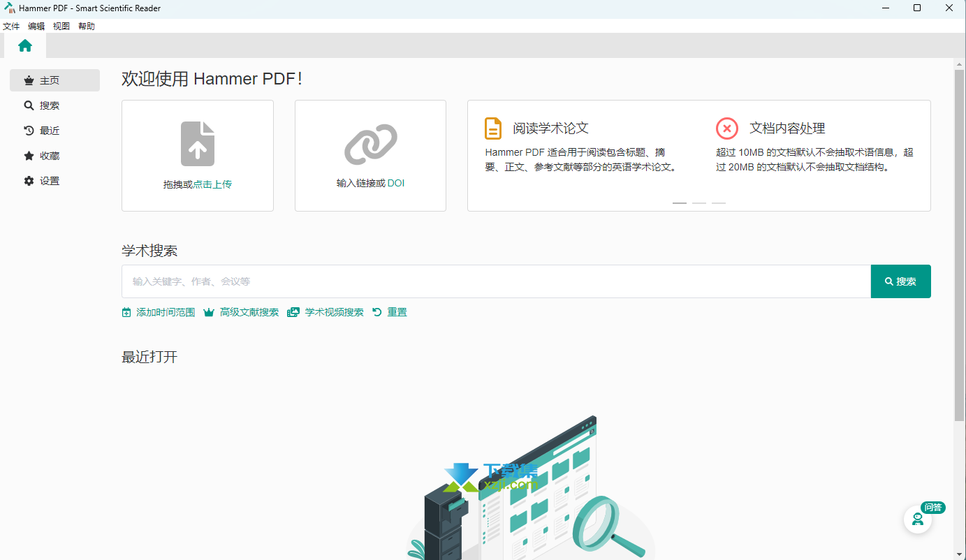Screen dimensions: 966x560
Task: Go to 搜索 in the sidebar
Action: click(54, 105)
